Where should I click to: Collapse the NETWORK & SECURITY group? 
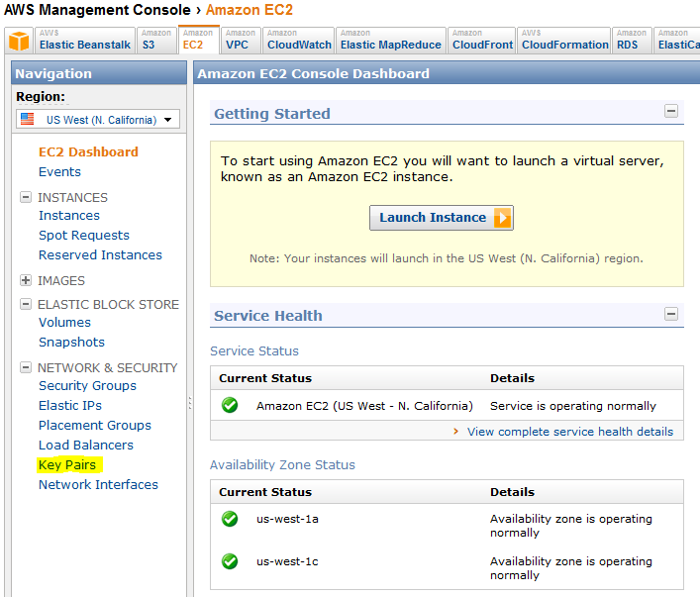[26, 367]
